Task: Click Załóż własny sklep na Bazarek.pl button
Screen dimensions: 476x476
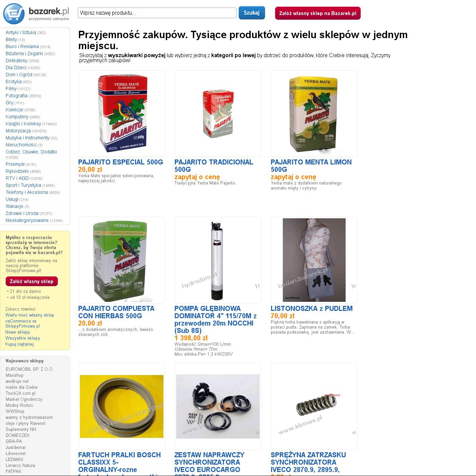Action: point(318,13)
